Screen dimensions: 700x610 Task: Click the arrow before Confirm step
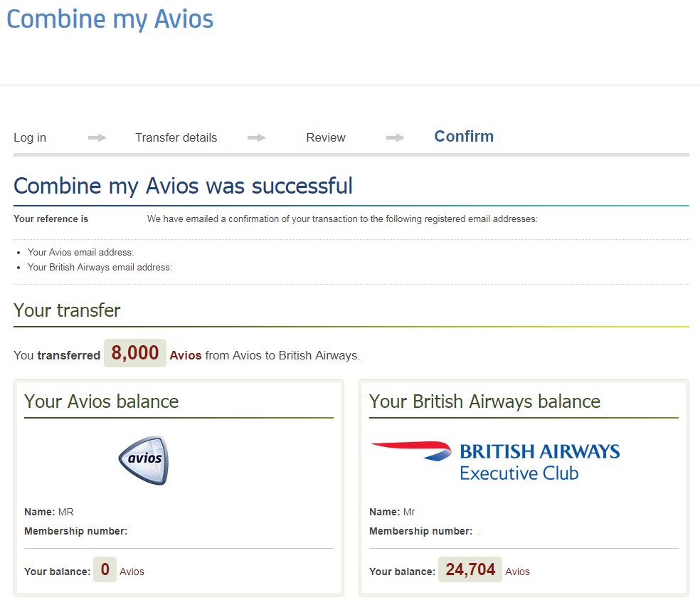395,137
